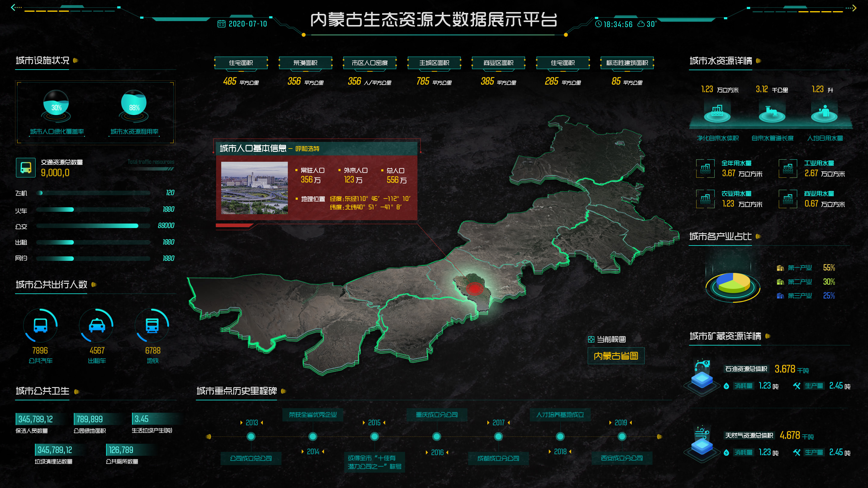Click the 地铁 subway icon
The height and width of the screenshot is (488, 868).
click(x=152, y=325)
